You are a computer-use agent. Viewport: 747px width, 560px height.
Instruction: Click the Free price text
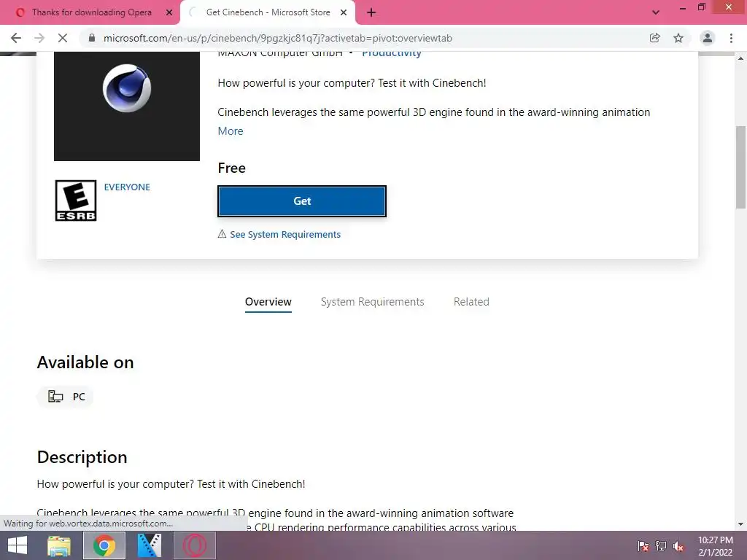[x=231, y=168]
